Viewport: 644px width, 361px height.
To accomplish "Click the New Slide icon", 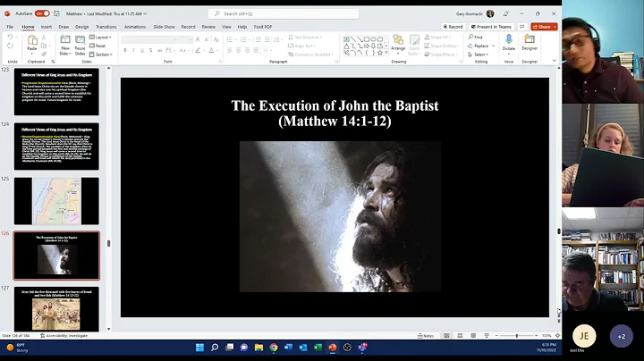I will 65,40.
